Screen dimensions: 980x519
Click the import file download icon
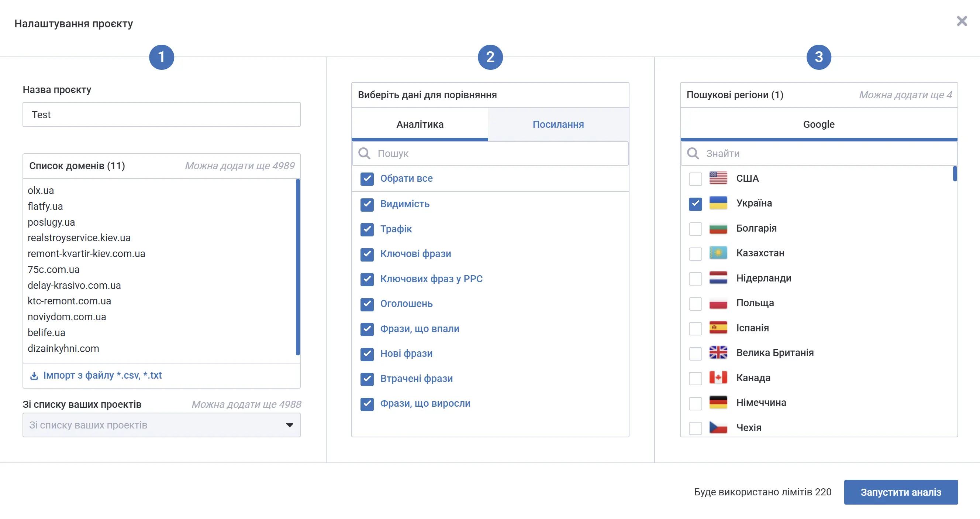[34, 376]
